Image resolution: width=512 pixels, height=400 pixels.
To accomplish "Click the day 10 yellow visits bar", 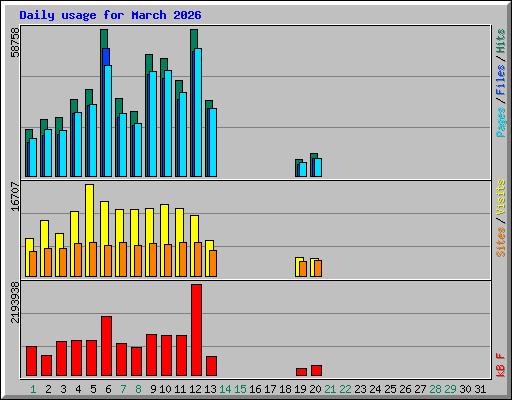I will click(x=164, y=224).
